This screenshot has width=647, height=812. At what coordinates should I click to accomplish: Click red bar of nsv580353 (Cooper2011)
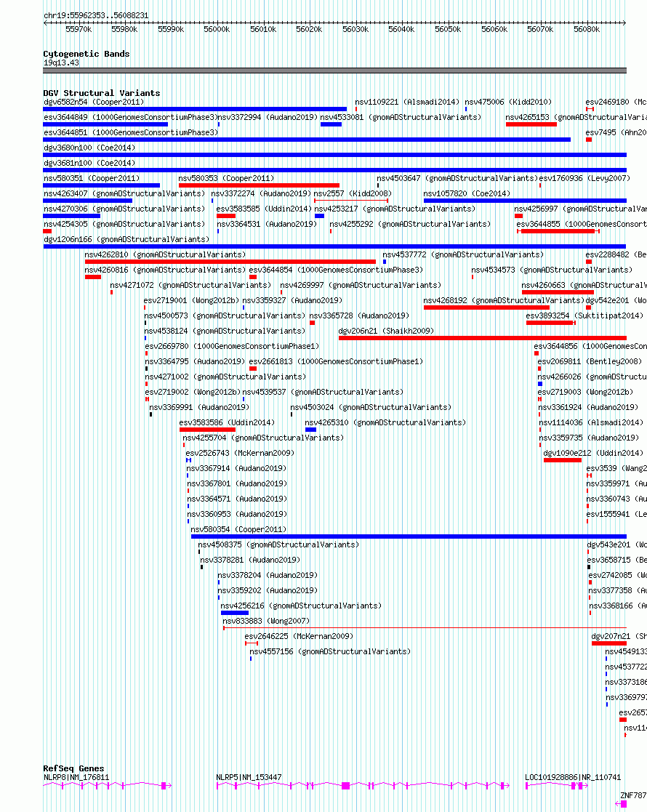pos(259,185)
